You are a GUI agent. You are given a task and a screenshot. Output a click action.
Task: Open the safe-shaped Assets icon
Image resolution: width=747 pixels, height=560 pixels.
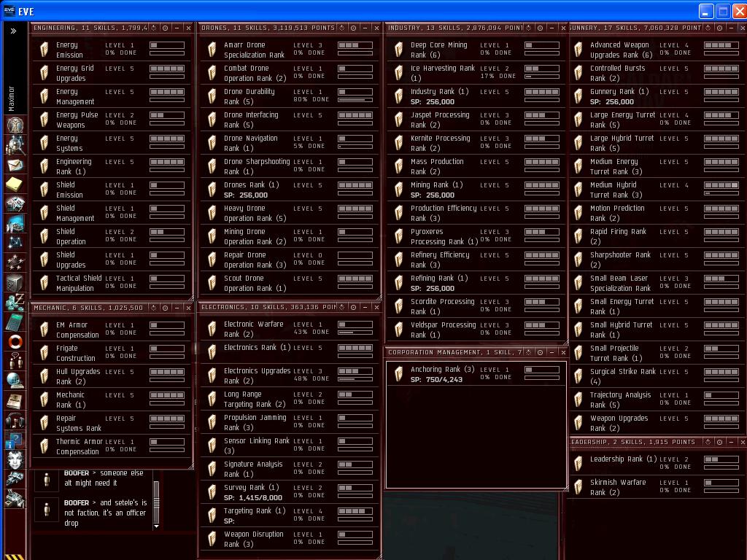tap(15, 283)
